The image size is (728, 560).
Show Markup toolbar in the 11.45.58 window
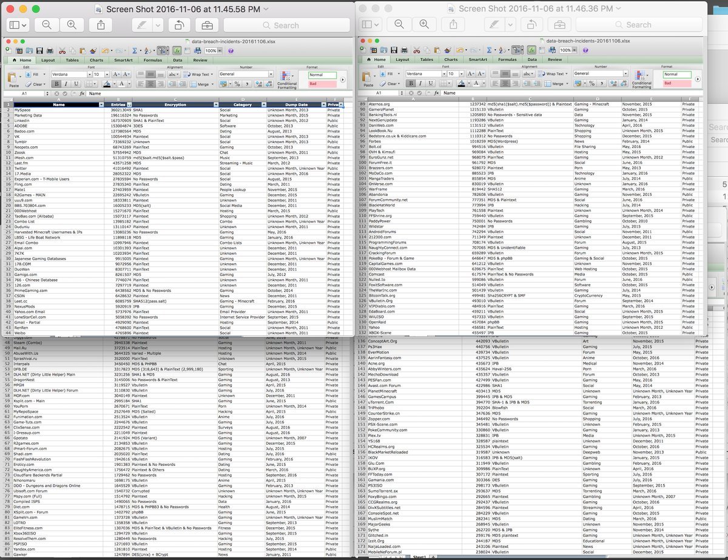click(x=207, y=25)
